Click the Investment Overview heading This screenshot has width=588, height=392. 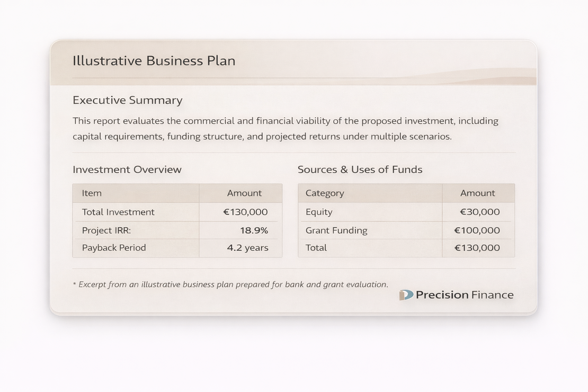coord(127,170)
